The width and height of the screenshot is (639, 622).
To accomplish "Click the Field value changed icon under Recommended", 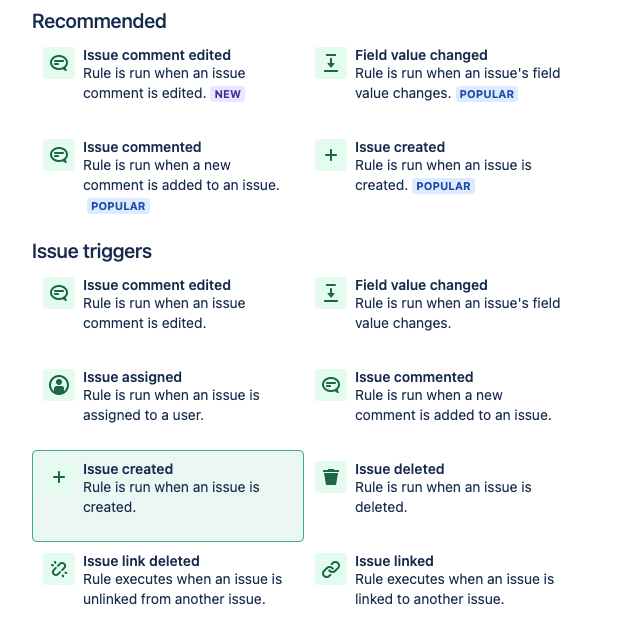I will click(331, 63).
